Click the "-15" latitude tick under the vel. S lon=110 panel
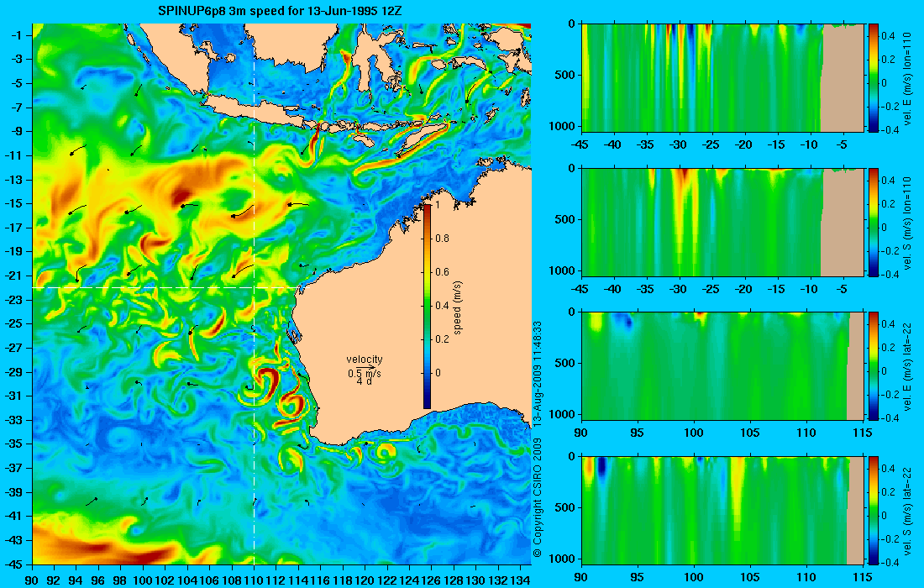The image size is (924, 588). pyautogui.click(x=777, y=289)
